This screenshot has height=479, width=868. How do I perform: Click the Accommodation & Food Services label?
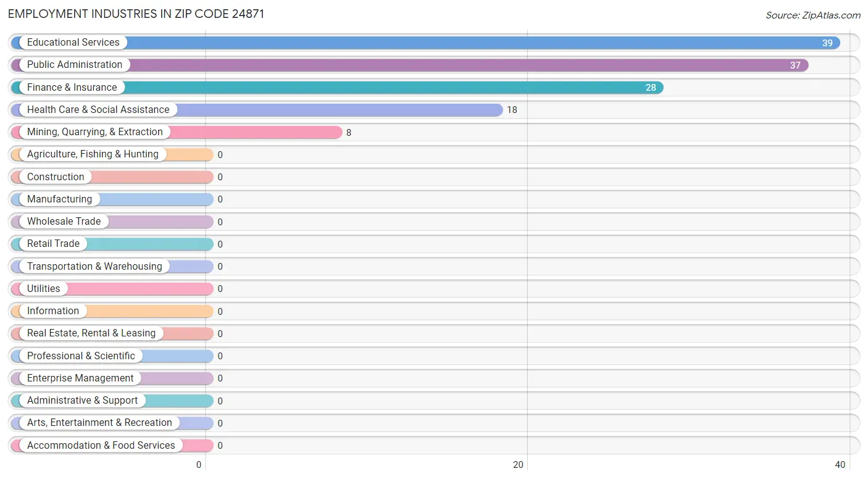tap(101, 446)
